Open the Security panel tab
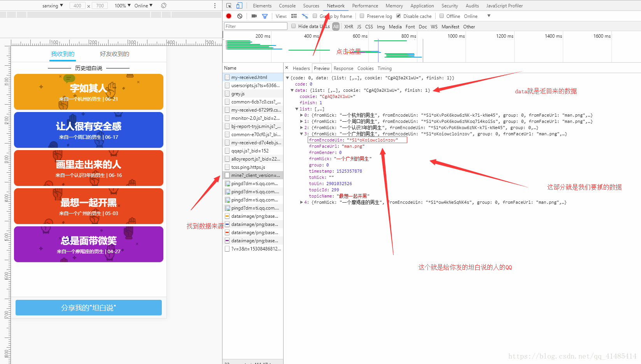 tap(450, 6)
